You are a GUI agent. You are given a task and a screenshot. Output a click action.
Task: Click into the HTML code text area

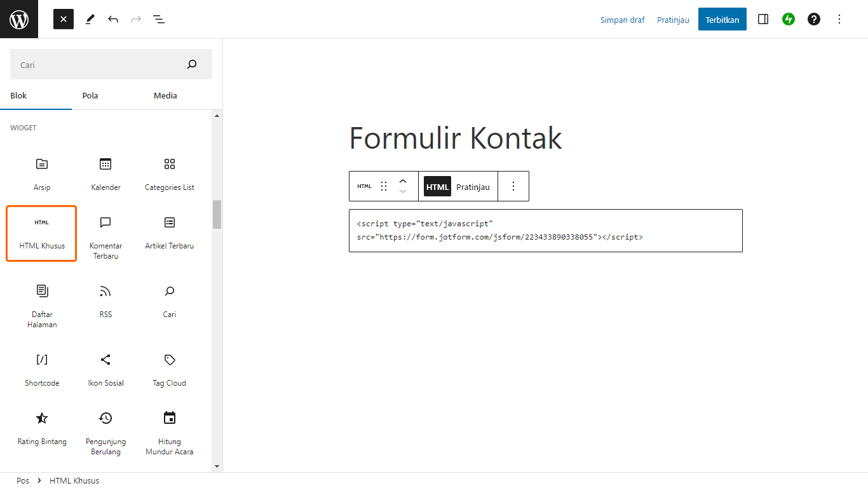(x=546, y=231)
